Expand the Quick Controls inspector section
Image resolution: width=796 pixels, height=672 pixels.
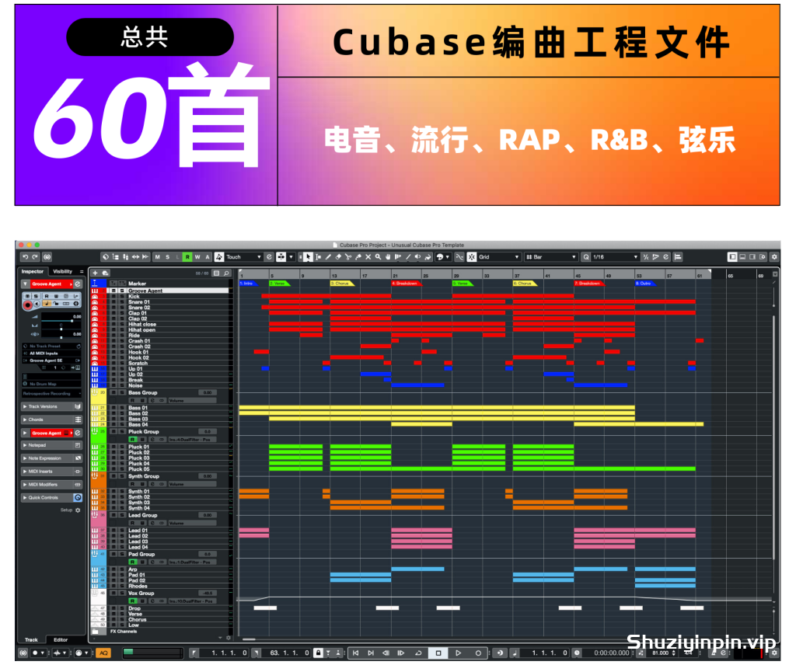click(x=52, y=498)
